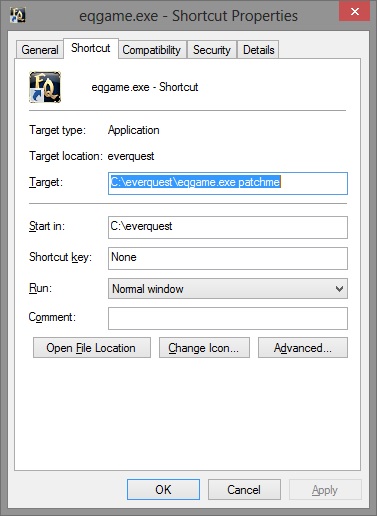377x516 pixels.
Task: Select the Shortcut tab
Action: tap(91, 48)
